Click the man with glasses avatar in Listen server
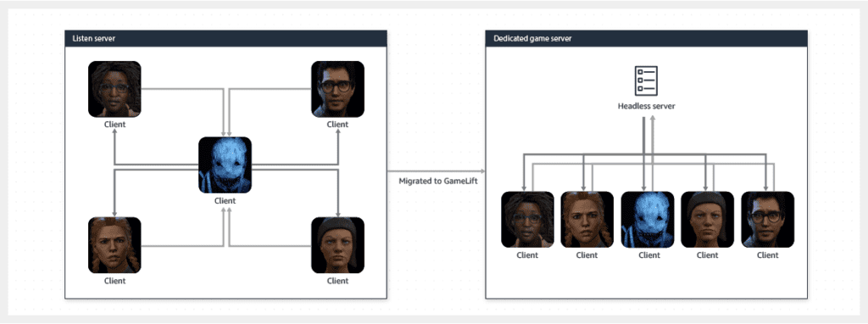The image size is (868, 324). (x=337, y=89)
